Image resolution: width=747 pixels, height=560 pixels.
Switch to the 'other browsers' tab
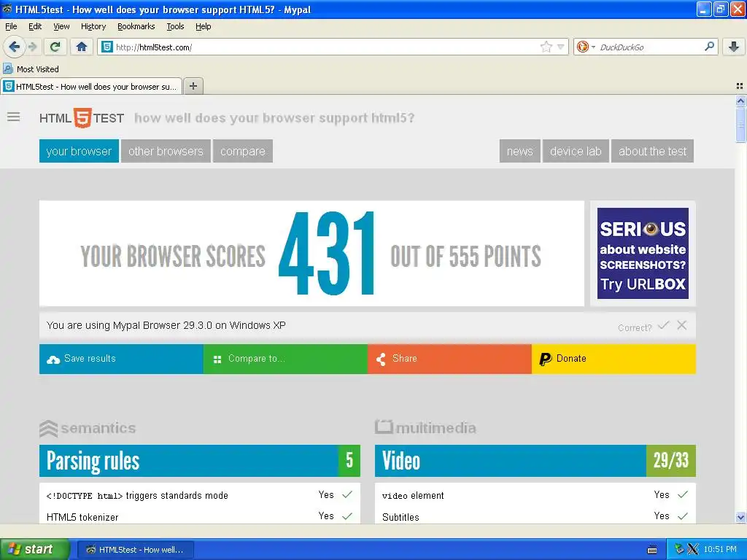point(166,151)
